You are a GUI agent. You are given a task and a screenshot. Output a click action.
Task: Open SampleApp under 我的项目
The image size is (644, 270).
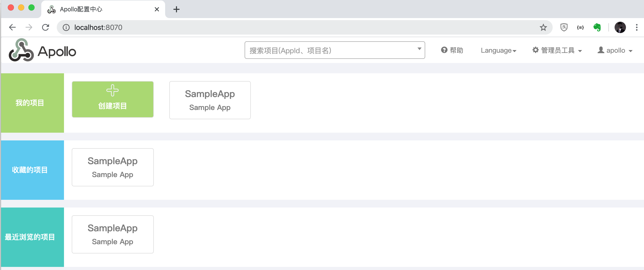coord(210,100)
